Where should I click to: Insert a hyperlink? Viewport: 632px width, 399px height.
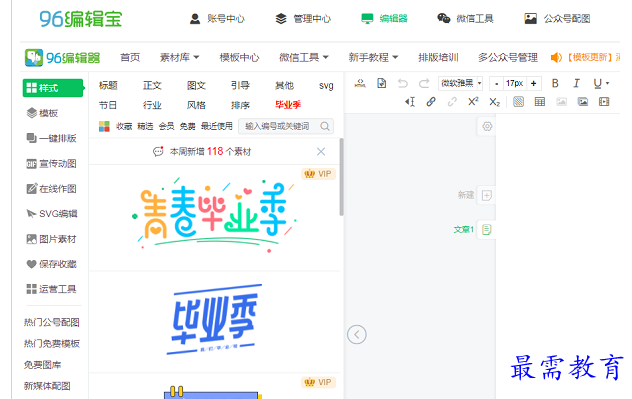coord(431,102)
